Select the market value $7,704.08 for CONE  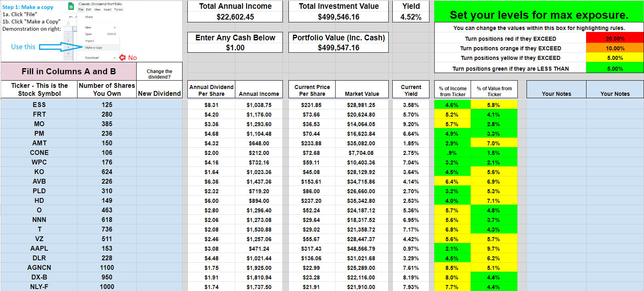coord(362,153)
